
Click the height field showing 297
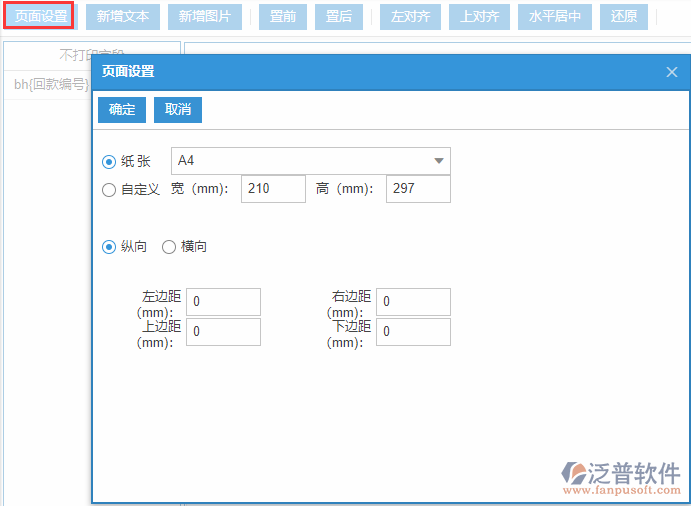[418, 189]
